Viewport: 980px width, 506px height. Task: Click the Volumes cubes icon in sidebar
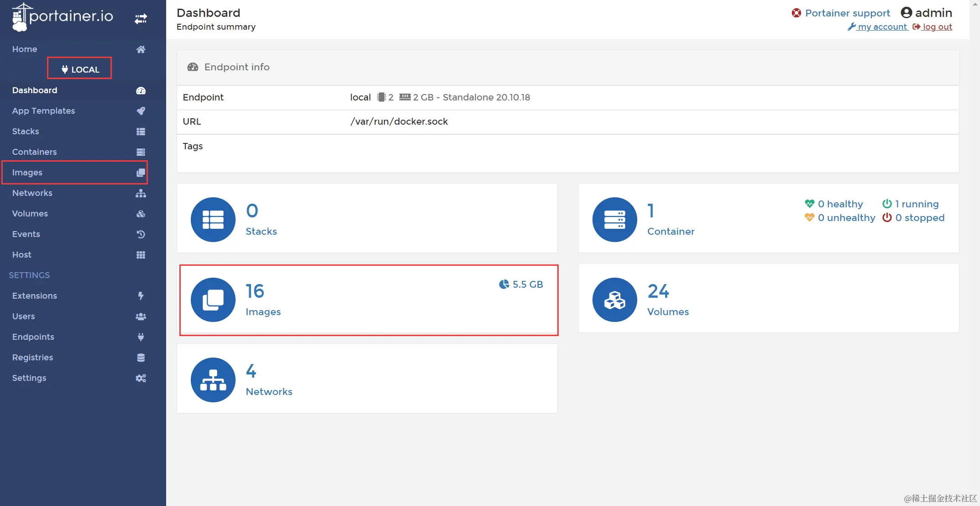coord(141,214)
